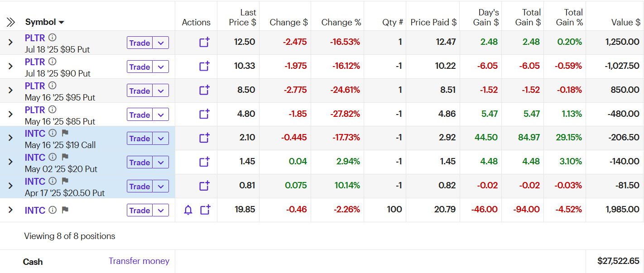Click the add-note icon for PLTR May $85 Put
The image size is (644, 273).
click(205, 114)
